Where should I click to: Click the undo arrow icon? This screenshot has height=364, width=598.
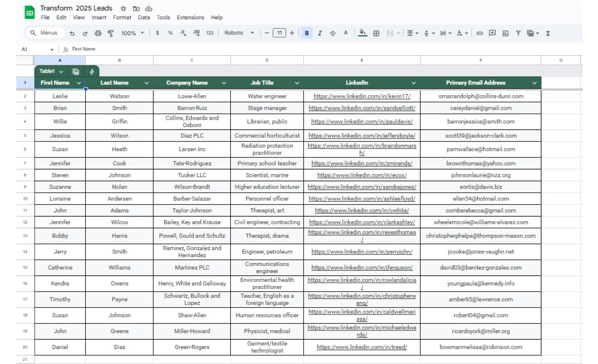point(72,33)
